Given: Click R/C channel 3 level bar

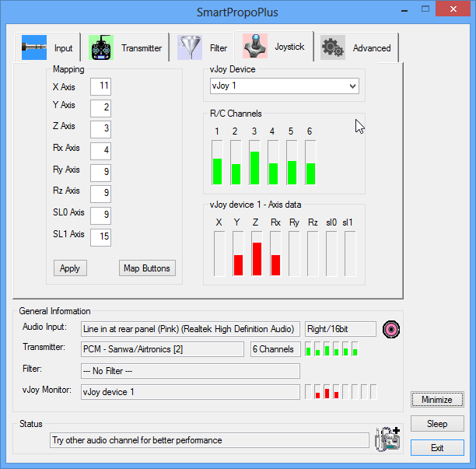Looking at the screenshot, I should point(254,163).
